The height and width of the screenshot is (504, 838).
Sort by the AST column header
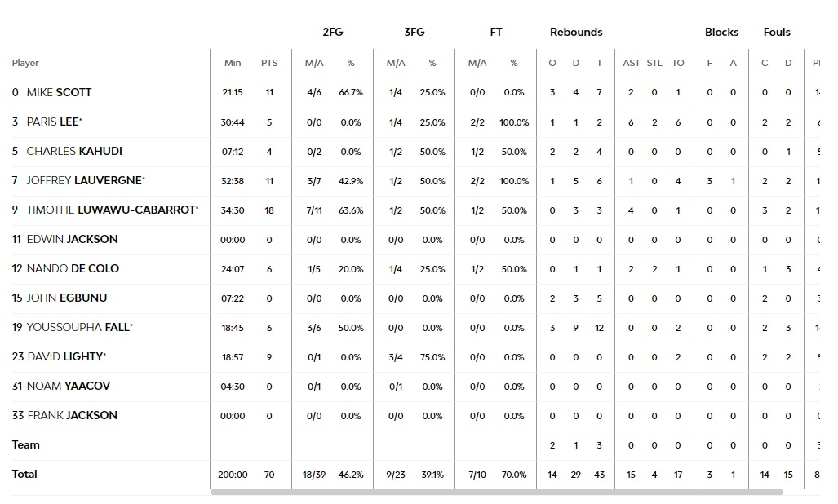tap(632, 63)
